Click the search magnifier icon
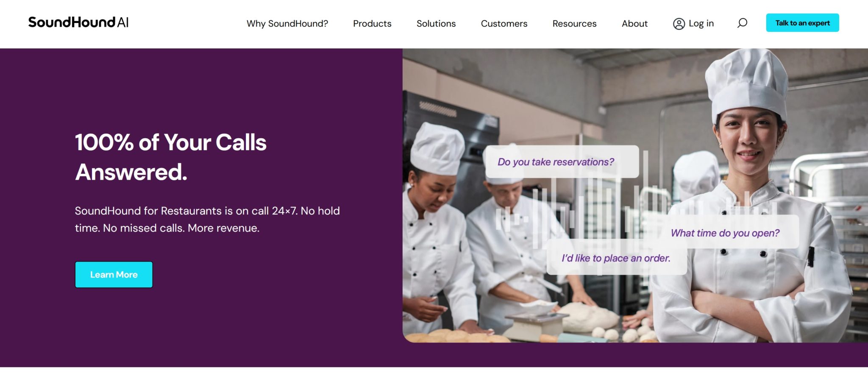The image size is (868, 373). (742, 23)
